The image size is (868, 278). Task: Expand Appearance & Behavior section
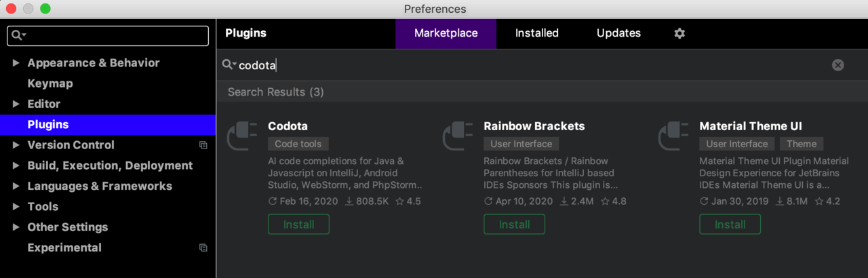[16, 63]
